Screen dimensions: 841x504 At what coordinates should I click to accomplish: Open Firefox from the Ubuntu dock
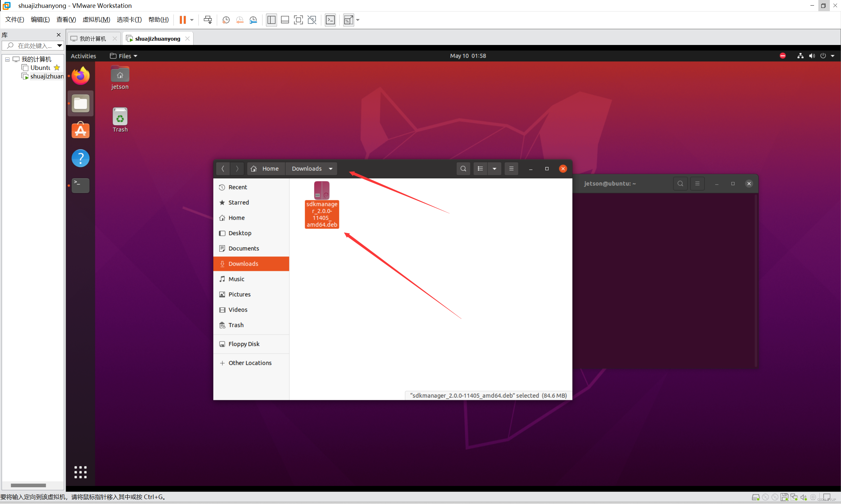pyautogui.click(x=80, y=76)
